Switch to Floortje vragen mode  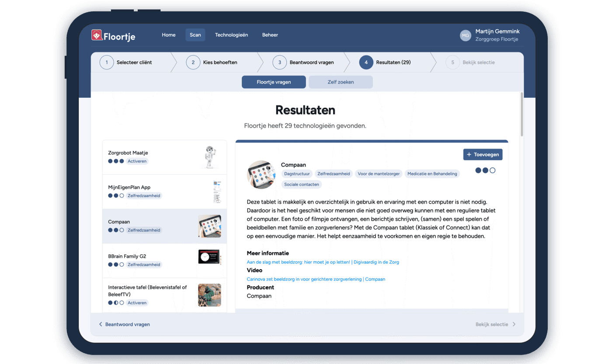coord(274,82)
